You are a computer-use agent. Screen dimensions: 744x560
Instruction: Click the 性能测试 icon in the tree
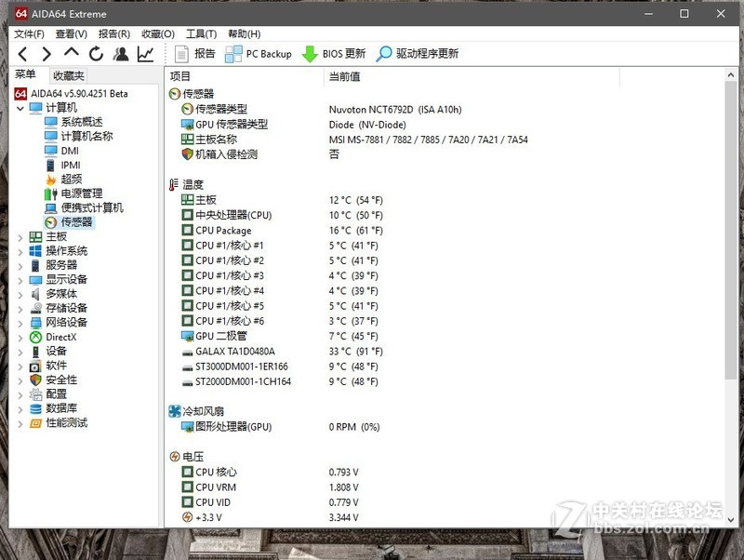[35, 423]
